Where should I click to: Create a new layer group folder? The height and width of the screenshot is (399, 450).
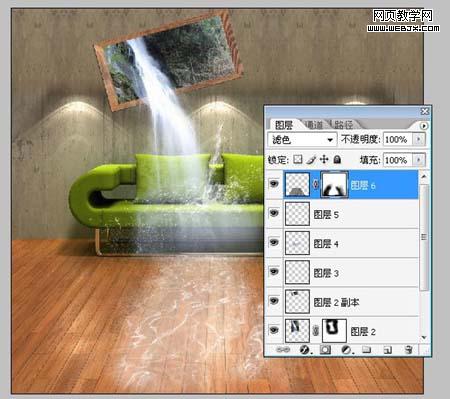(367, 350)
